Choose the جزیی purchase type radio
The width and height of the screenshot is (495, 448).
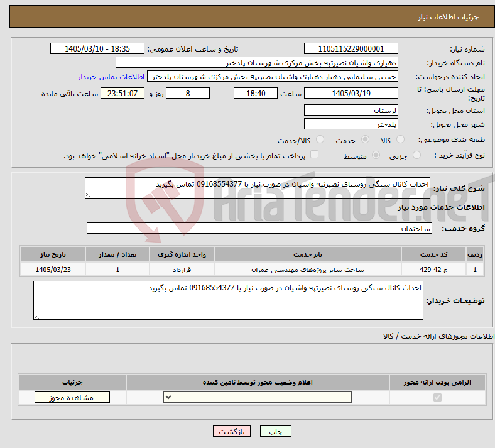(x=416, y=155)
